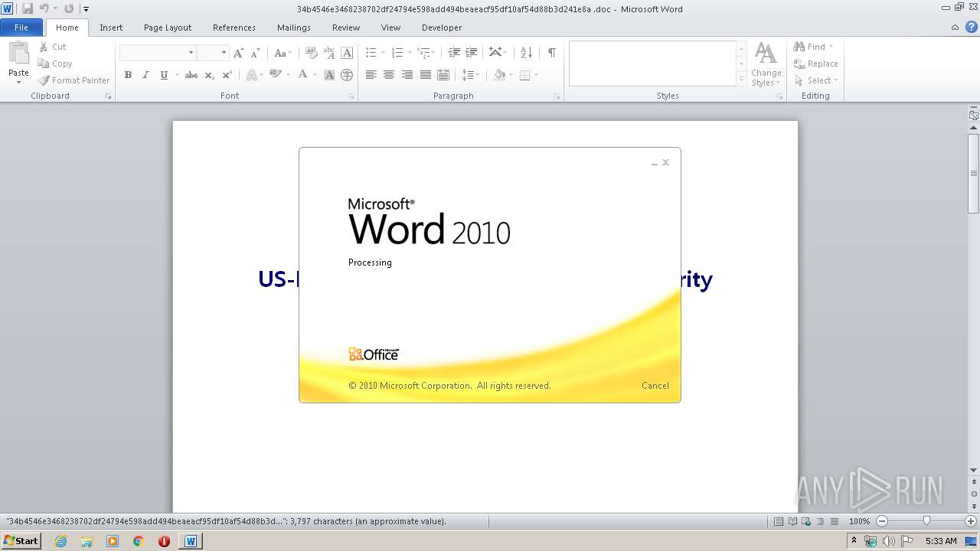Click the Sort icon

[x=526, y=53]
